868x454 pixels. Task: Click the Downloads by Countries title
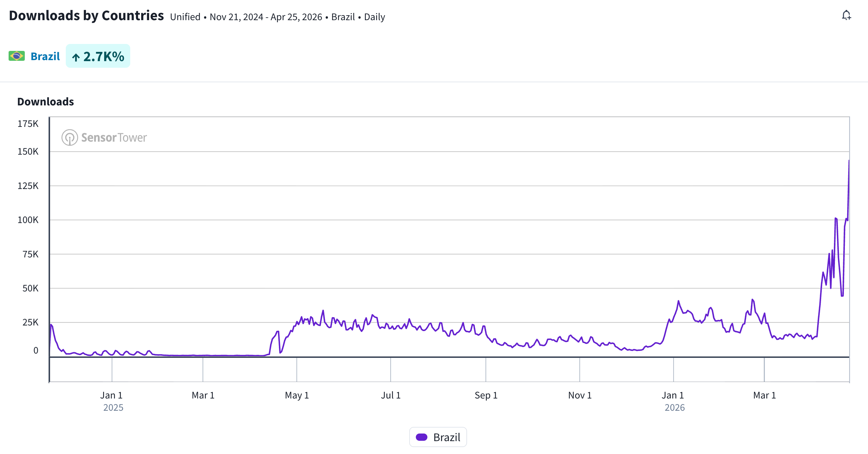pyautogui.click(x=86, y=16)
